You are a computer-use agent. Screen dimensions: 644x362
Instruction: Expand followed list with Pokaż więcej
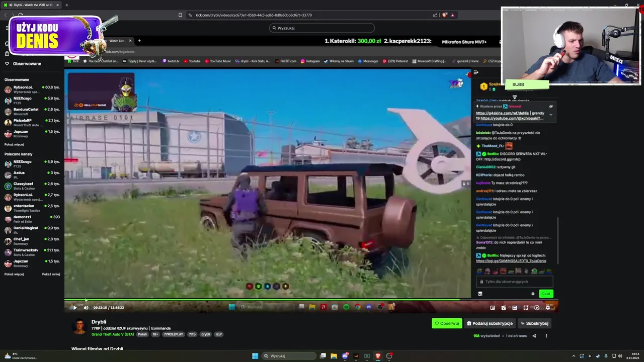coord(14,145)
